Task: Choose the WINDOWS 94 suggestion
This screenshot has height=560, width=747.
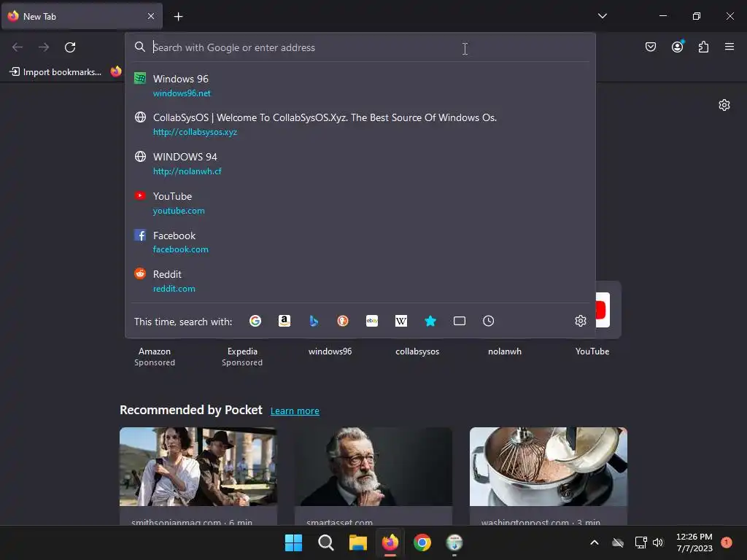Action: (x=360, y=163)
